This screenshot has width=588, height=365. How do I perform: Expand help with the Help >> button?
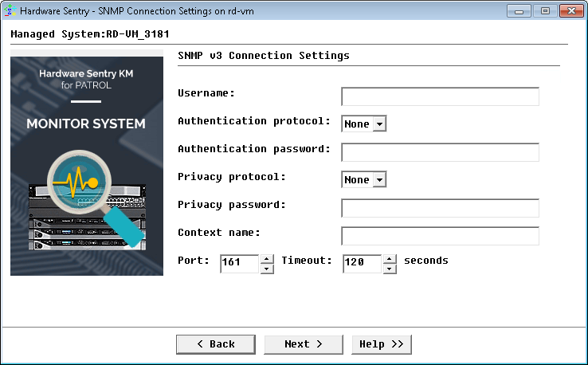pos(382,344)
